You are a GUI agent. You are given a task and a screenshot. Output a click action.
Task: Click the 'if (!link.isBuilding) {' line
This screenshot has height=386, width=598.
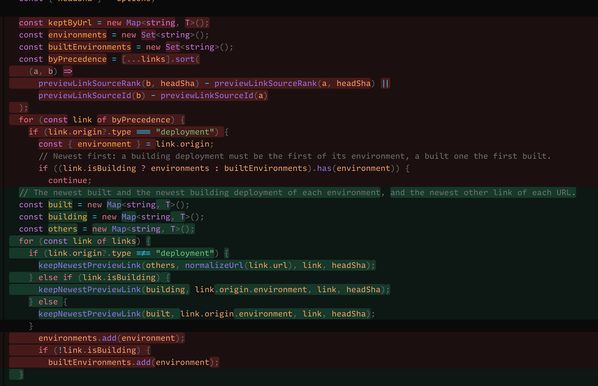pyautogui.click(x=95, y=351)
